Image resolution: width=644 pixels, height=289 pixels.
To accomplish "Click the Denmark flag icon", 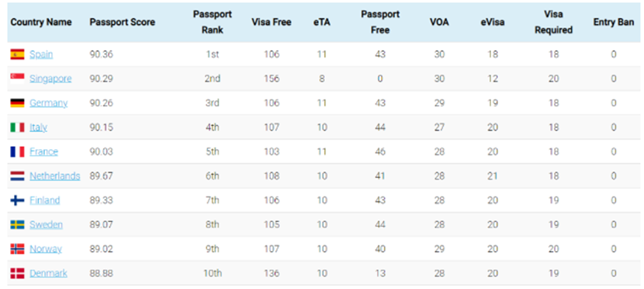I will (x=17, y=273).
